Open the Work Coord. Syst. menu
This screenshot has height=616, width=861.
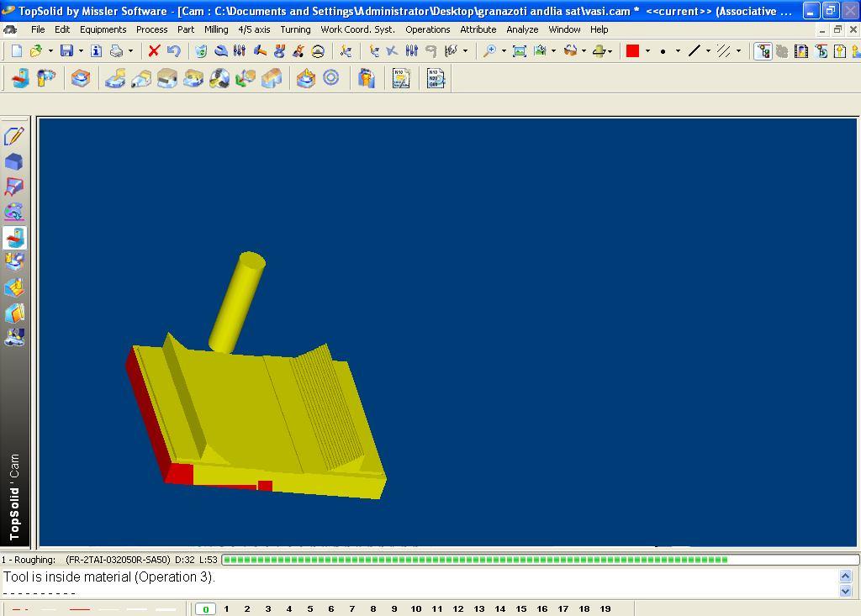[x=358, y=29]
